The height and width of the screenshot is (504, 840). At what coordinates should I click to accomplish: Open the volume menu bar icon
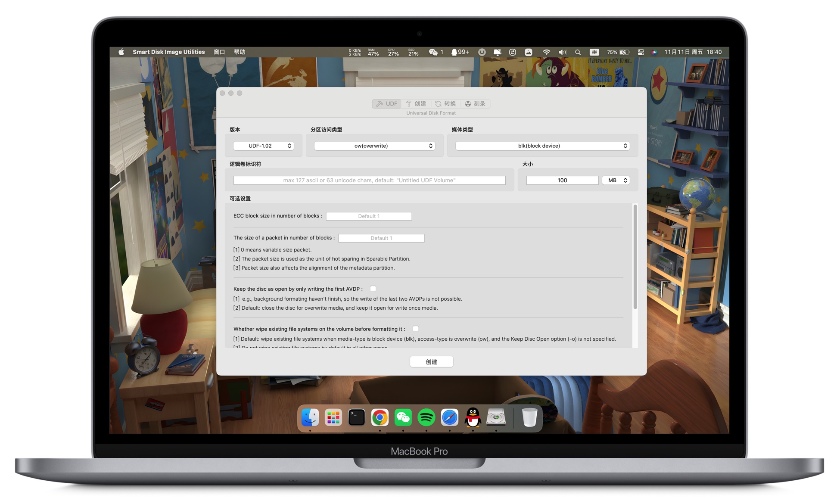[562, 52]
